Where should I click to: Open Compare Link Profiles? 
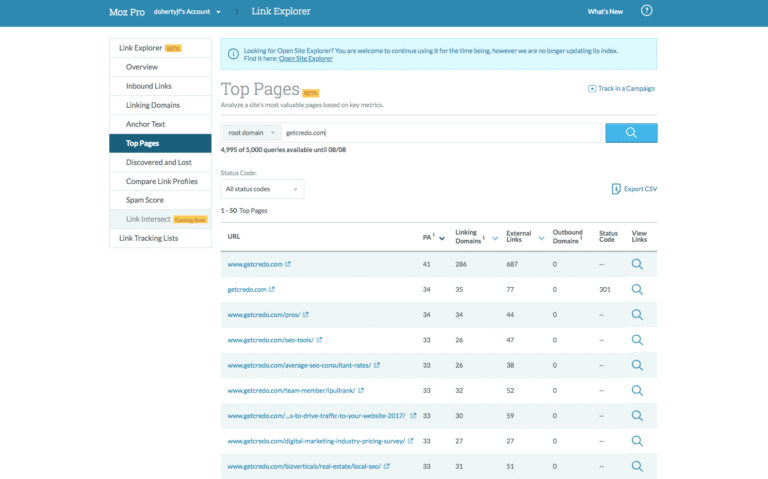(x=160, y=181)
